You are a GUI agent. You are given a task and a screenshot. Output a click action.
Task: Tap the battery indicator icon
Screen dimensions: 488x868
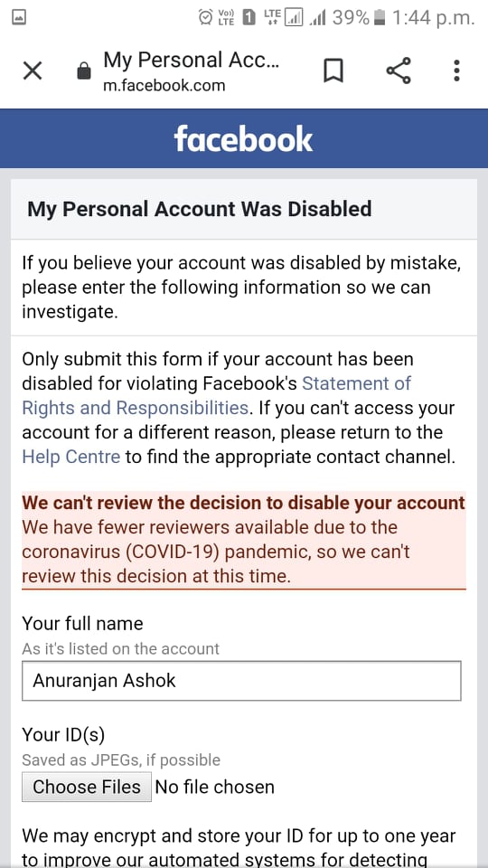coord(380,18)
